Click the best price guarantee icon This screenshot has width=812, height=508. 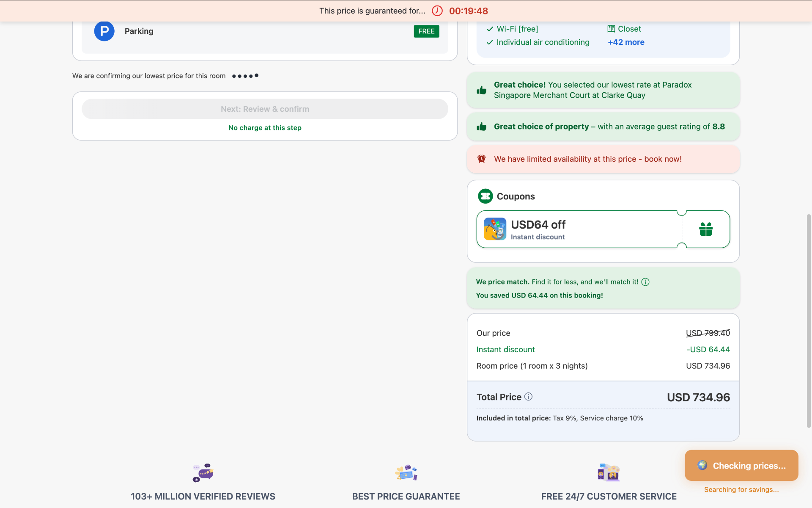[x=406, y=472]
